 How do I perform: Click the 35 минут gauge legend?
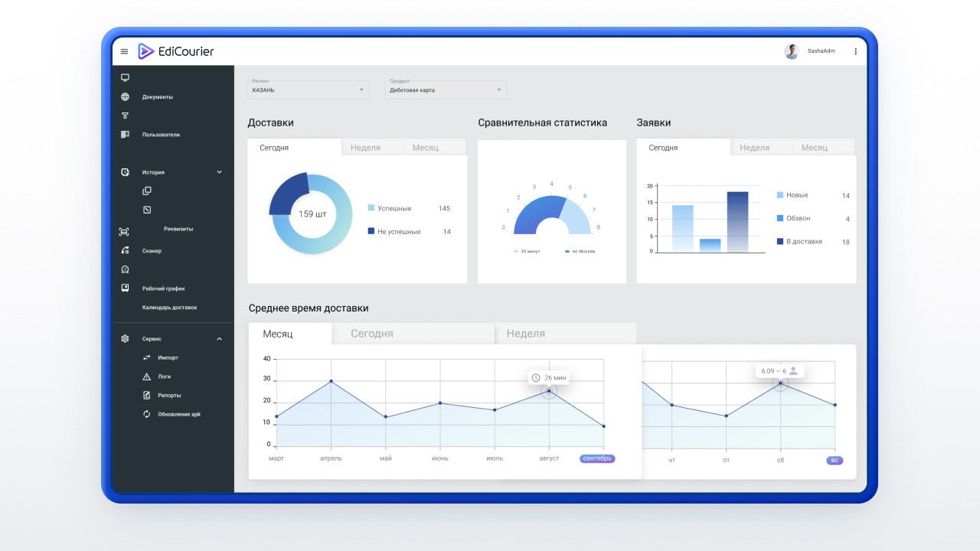pyautogui.click(x=527, y=251)
